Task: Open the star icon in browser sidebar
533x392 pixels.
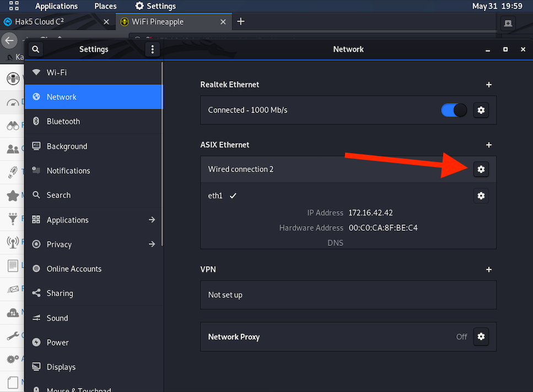Action: (13, 196)
